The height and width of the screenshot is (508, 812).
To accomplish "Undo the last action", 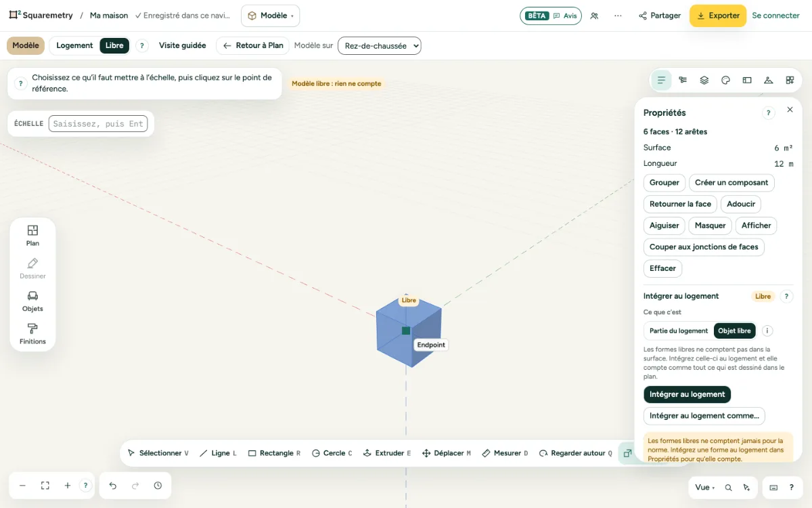I will click(x=113, y=486).
